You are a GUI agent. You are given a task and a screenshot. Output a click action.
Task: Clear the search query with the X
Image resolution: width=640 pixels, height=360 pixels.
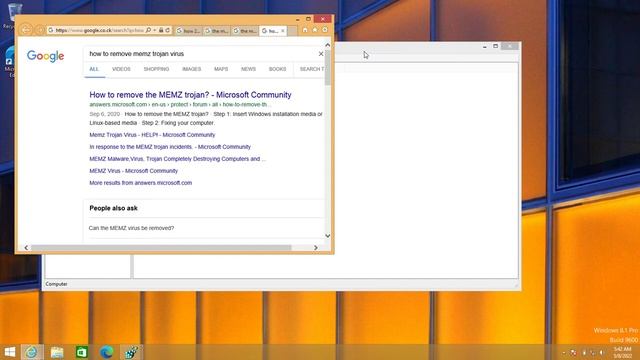coord(321,54)
